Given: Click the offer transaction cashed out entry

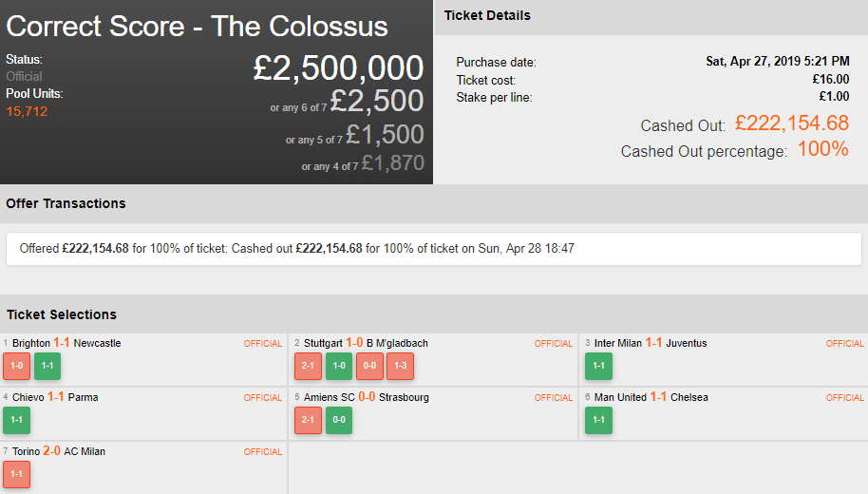Looking at the screenshot, I should pyautogui.click(x=297, y=249).
